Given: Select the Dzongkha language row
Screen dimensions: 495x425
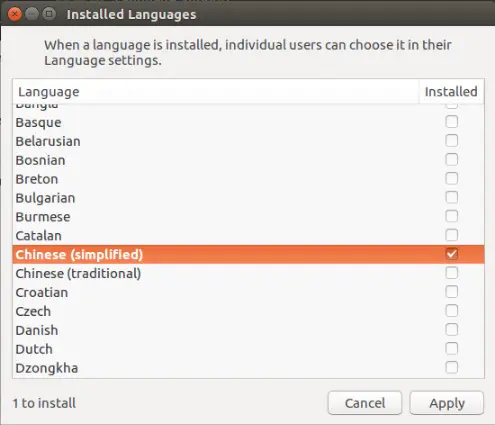Looking at the screenshot, I should pyautogui.click(x=248, y=368).
